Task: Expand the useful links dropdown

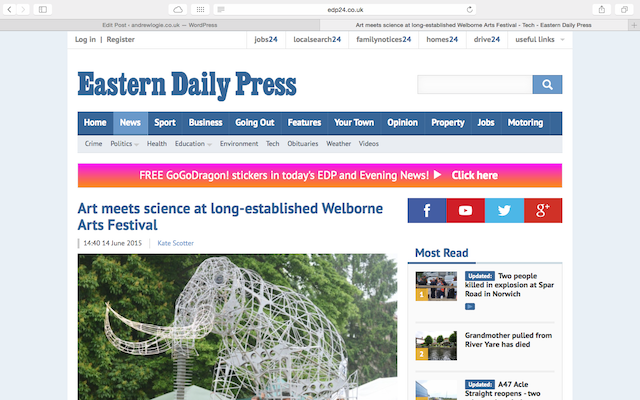Action: [540, 40]
